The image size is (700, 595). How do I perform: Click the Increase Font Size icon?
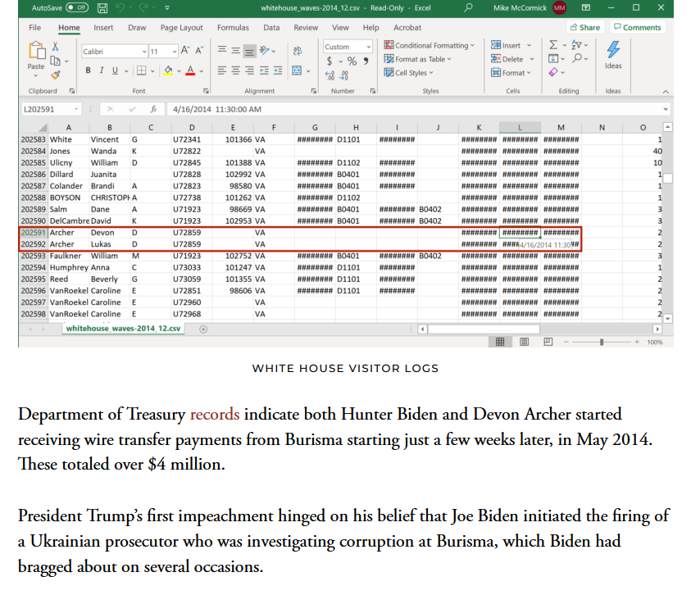click(184, 51)
